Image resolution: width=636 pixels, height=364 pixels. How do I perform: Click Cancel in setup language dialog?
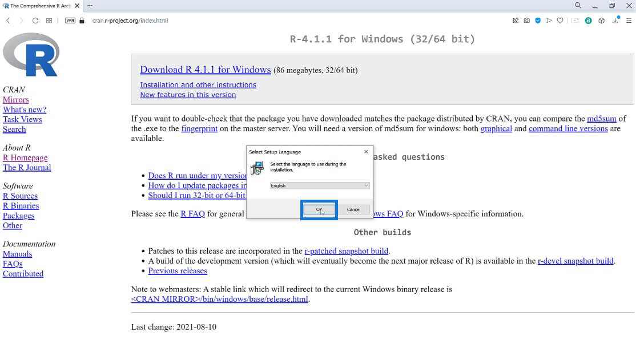click(x=353, y=209)
